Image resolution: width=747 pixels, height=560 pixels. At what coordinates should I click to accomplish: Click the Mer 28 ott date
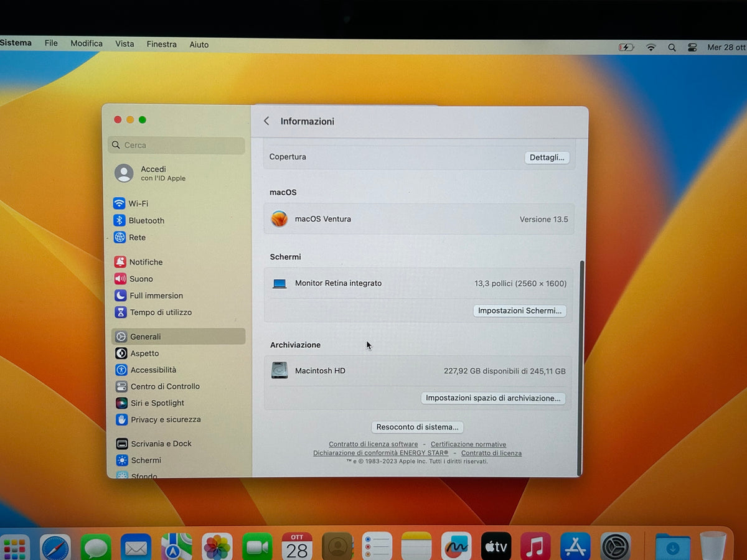click(x=726, y=47)
